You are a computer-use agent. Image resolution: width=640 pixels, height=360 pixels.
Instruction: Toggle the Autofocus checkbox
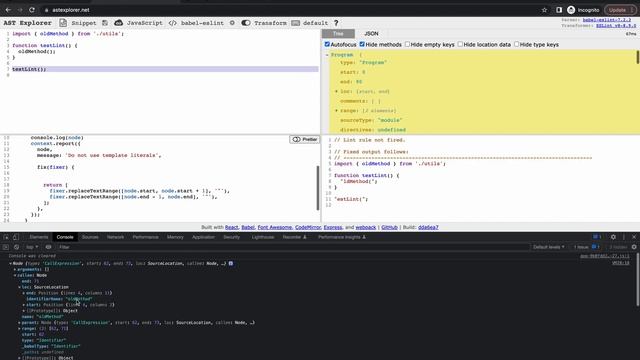point(327,44)
